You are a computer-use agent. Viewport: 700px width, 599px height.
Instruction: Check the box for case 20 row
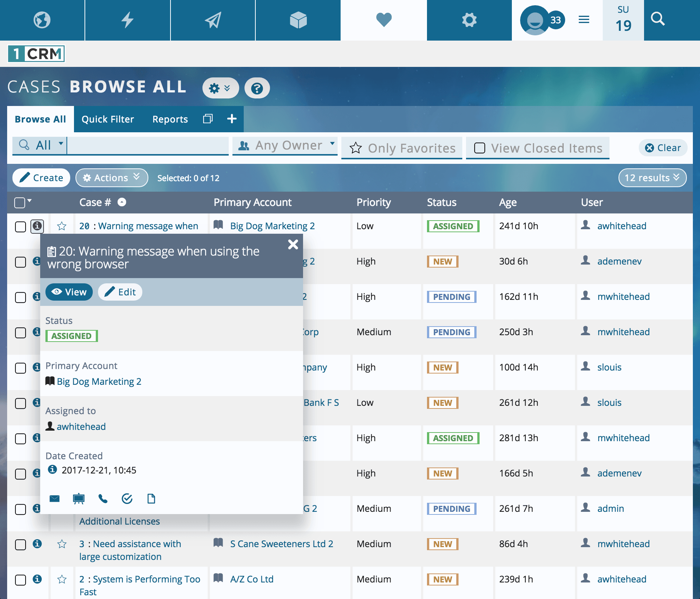tap(20, 227)
